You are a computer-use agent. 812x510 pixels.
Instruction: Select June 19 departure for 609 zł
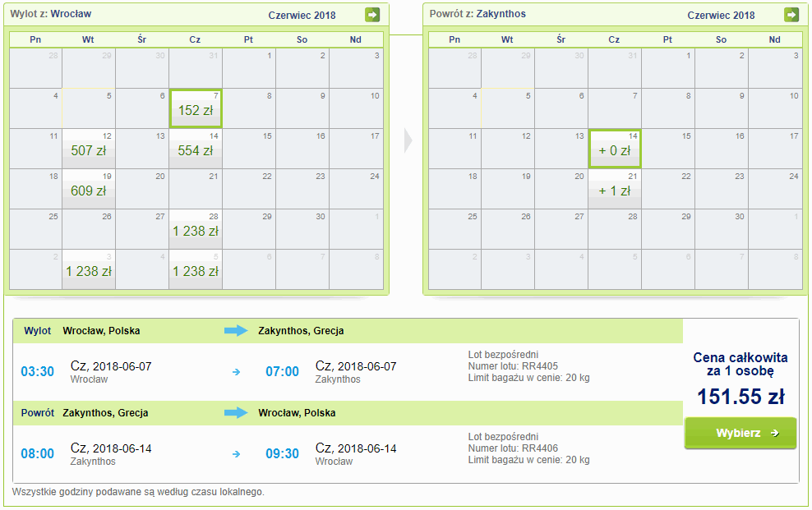pos(89,190)
